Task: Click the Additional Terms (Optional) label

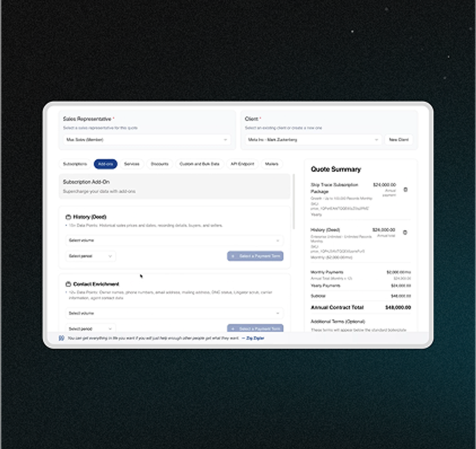Action: point(338,322)
